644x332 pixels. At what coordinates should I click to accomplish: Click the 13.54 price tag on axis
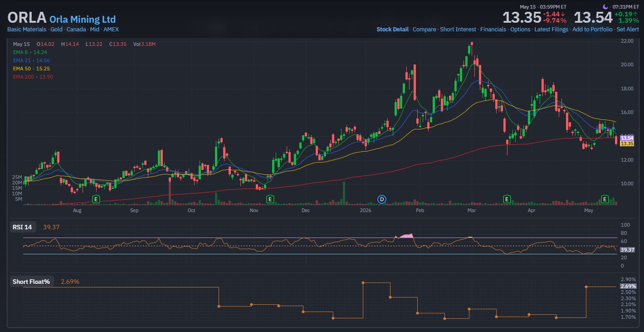click(627, 138)
